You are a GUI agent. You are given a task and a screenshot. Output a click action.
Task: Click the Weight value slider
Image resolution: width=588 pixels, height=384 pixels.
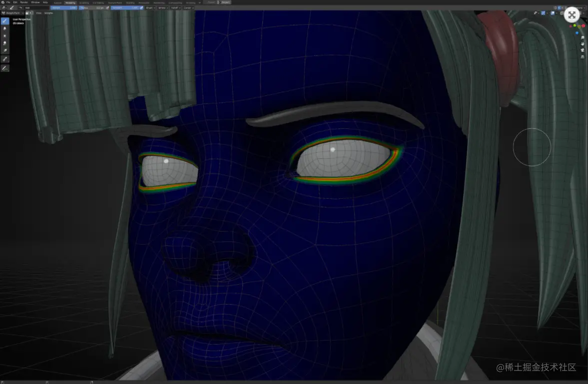[64, 8]
